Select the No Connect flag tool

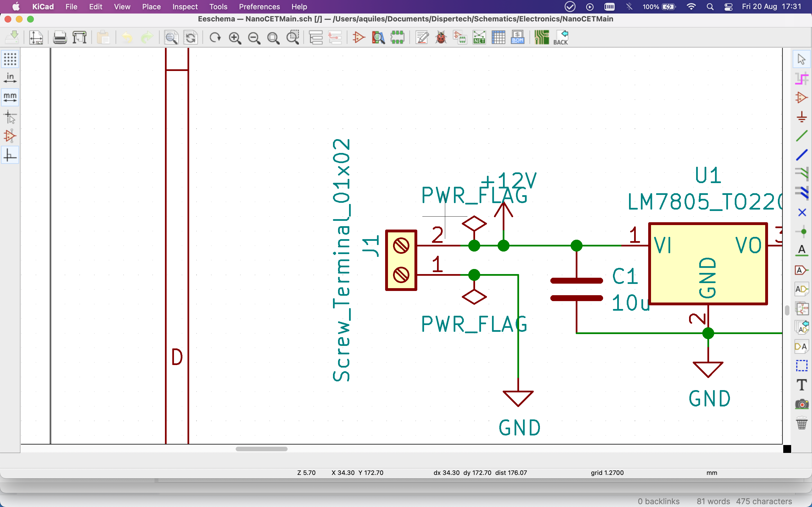802,212
